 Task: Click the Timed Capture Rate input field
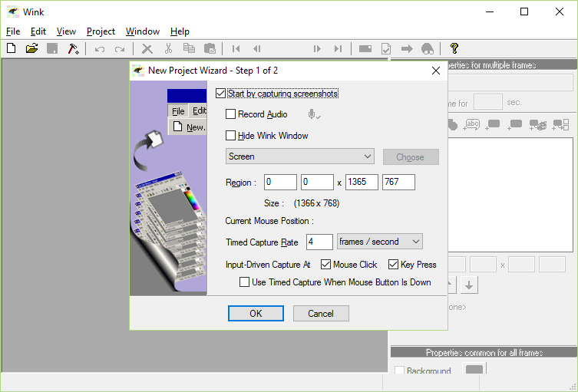click(319, 242)
